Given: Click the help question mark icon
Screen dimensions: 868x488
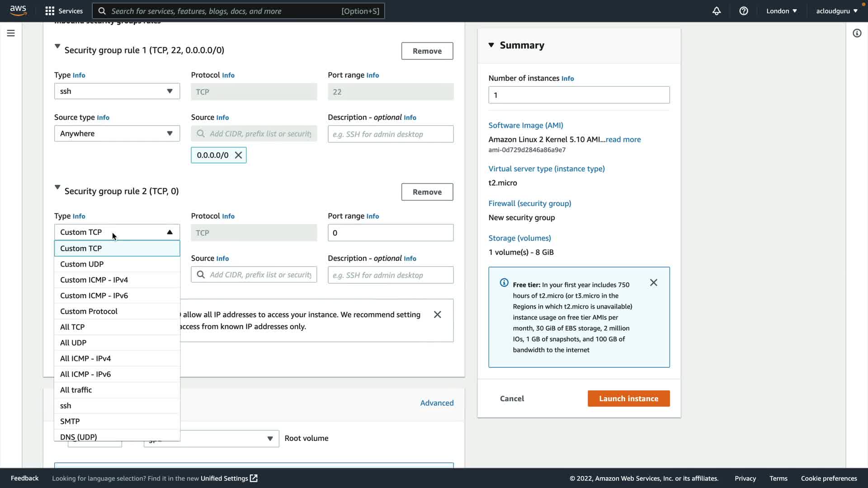Looking at the screenshot, I should (x=744, y=11).
